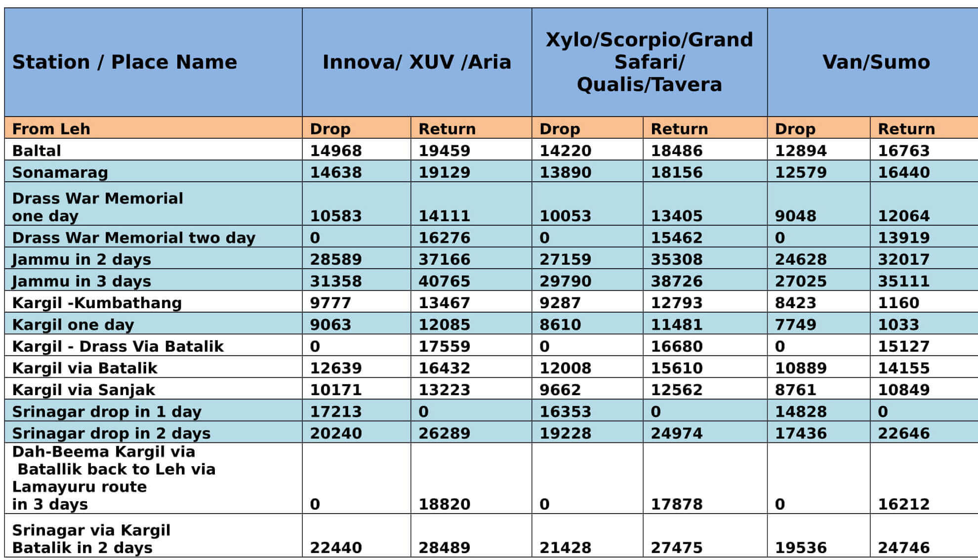Select 'Drass War Memorial one day' label

coord(98,207)
